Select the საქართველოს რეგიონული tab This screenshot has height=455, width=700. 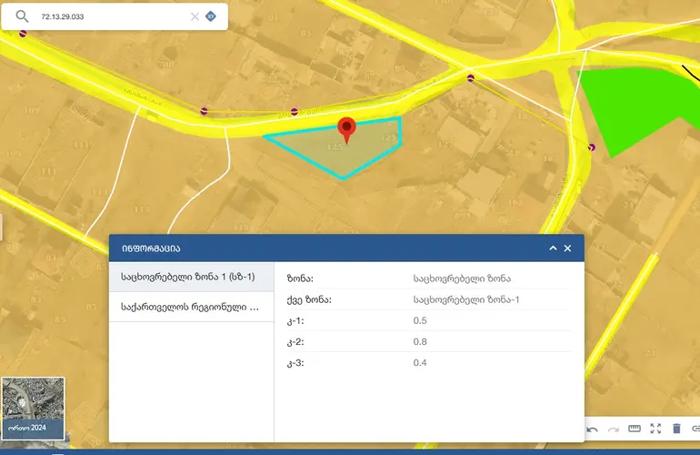[191, 307]
